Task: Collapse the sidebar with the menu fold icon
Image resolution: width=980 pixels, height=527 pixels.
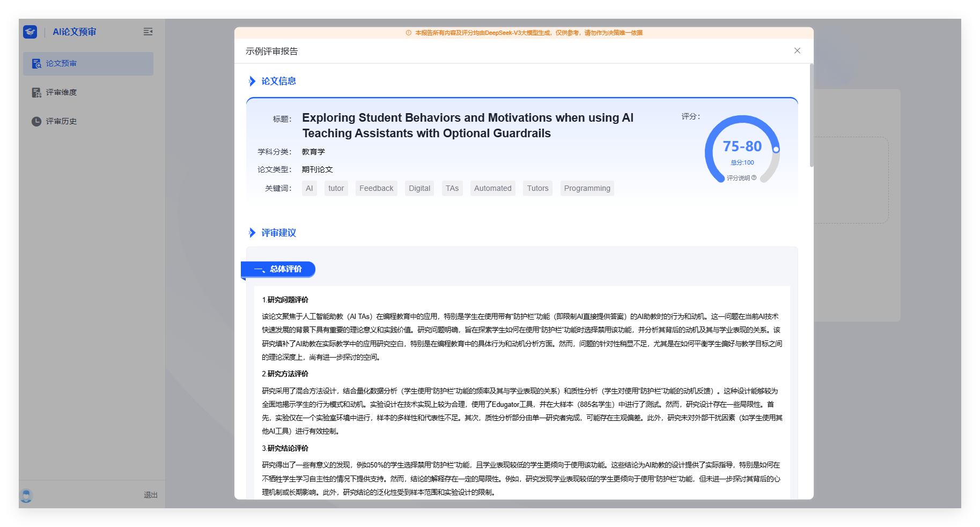Action: [x=148, y=32]
